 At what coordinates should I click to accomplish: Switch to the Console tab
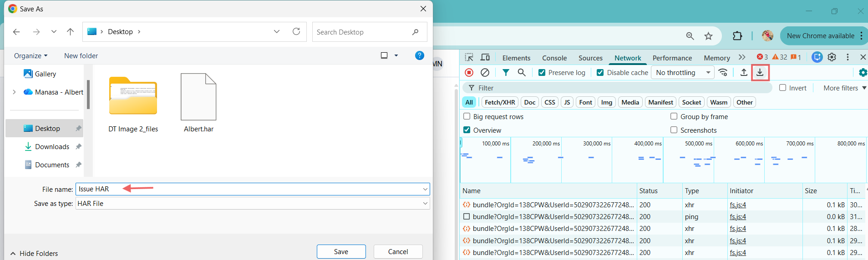(x=554, y=58)
